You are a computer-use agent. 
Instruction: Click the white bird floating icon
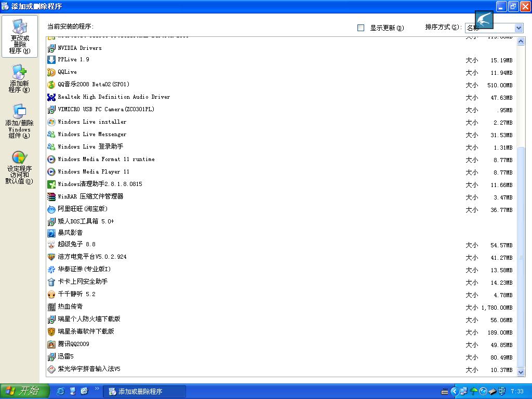484,20
